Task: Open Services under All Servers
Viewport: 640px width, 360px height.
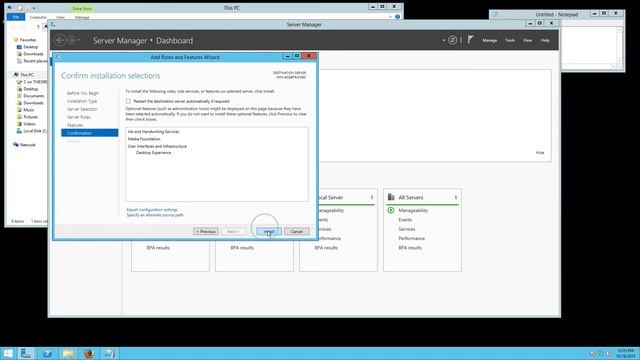Action: coord(407,229)
